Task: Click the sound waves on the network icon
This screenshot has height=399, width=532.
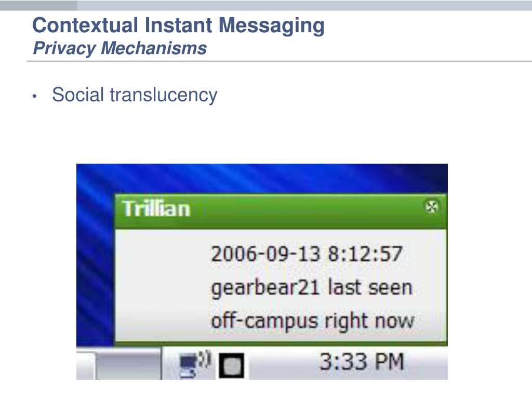Action: click(205, 359)
